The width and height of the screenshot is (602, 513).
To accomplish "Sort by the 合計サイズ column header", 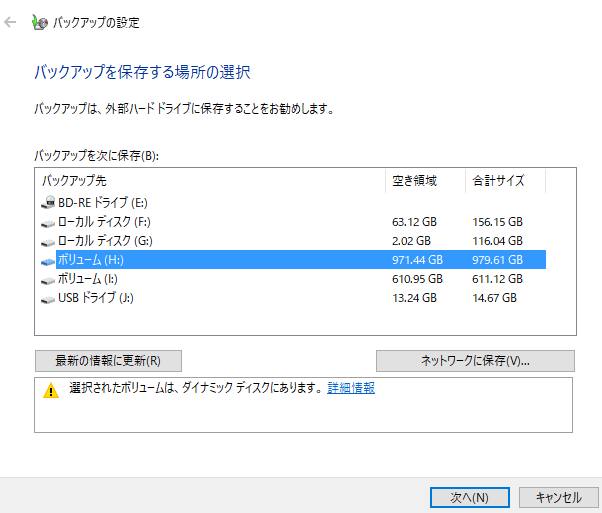I will [x=505, y=181].
